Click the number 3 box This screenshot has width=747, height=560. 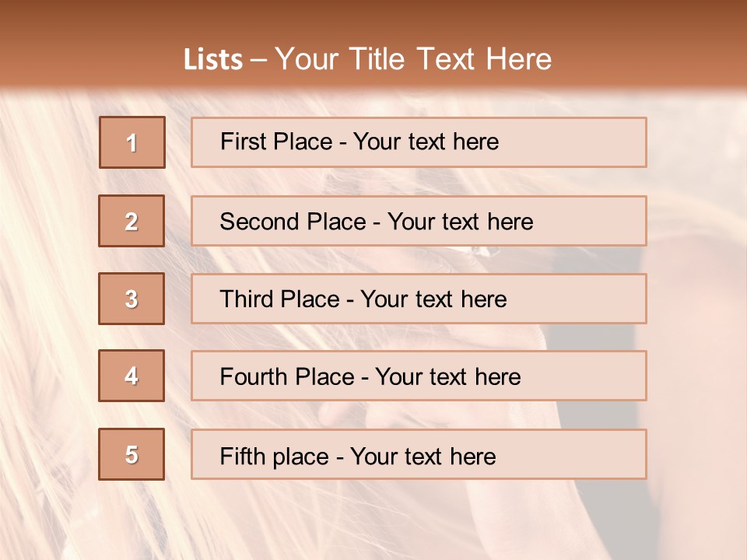click(x=132, y=299)
